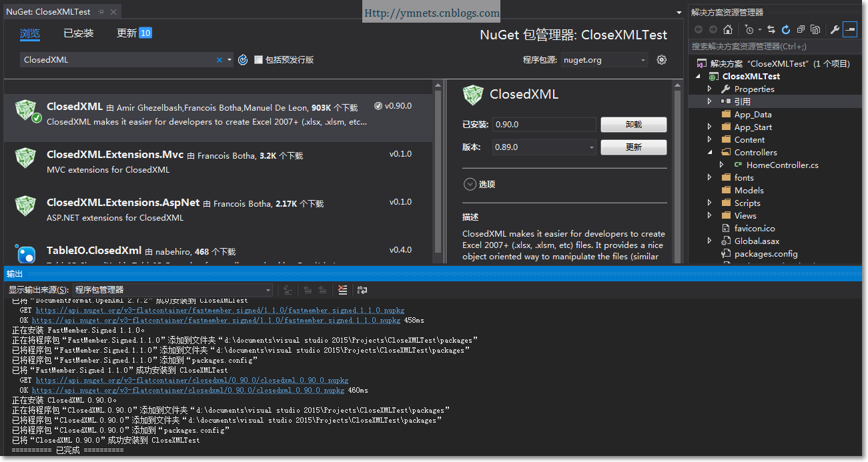Image resolution: width=868 pixels, height=462 pixels.
Task: Switch to the Updates tab
Action: [x=134, y=33]
